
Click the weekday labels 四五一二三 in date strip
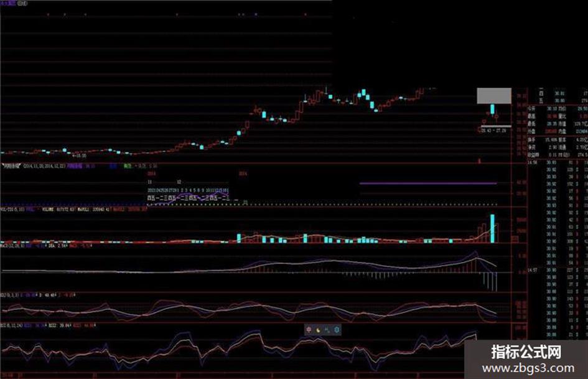pyautogui.click(x=187, y=198)
